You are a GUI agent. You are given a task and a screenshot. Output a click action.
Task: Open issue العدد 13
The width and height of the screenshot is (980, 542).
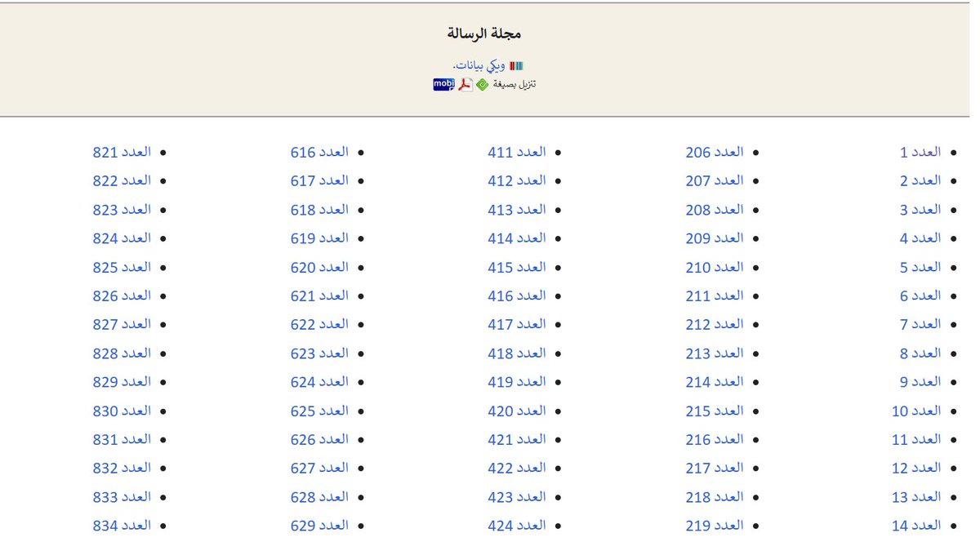(916, 497)
